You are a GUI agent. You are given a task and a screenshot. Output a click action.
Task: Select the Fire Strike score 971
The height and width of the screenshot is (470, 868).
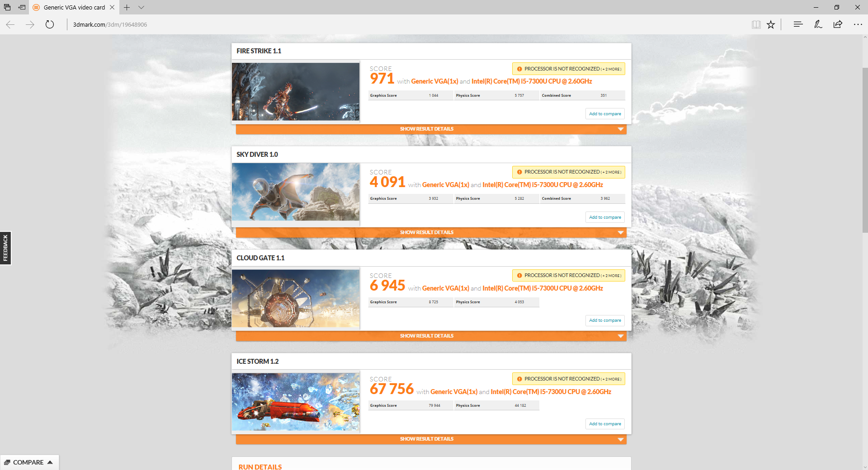tap(382, 79)
